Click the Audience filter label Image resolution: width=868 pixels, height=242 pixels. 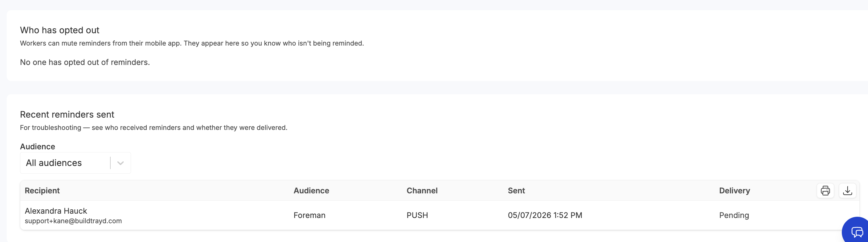(37, 147)
